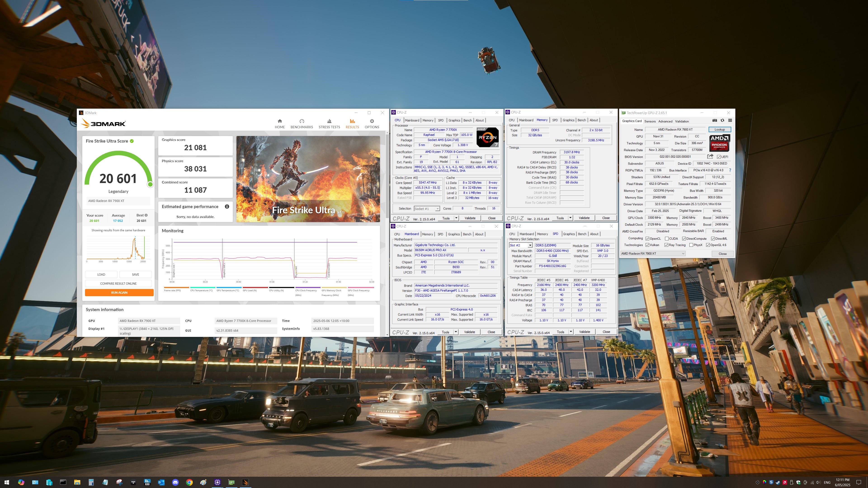Toggle the OpenCL checkbox
This screenshot has height=488, width=868.
pos(647,238)
